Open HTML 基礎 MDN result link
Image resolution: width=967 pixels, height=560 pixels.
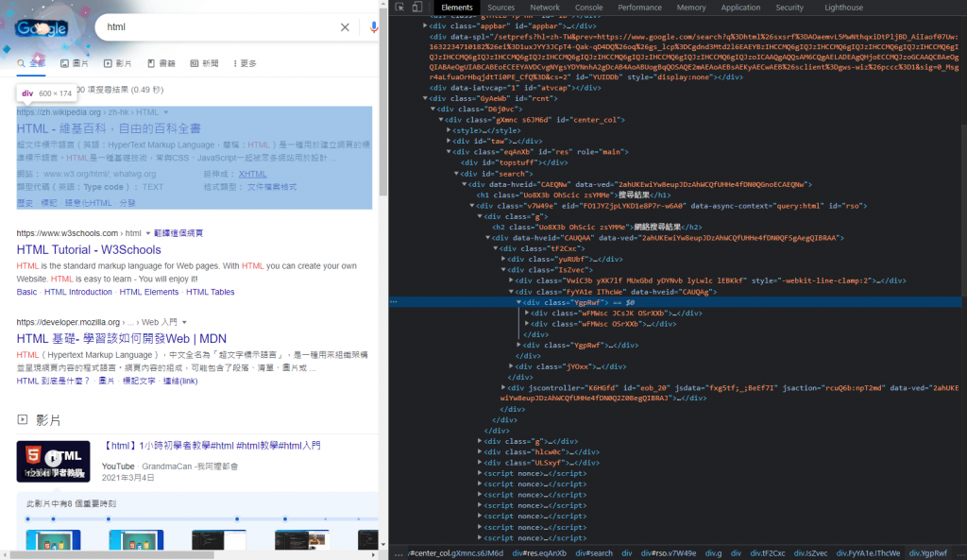point(122,339)
